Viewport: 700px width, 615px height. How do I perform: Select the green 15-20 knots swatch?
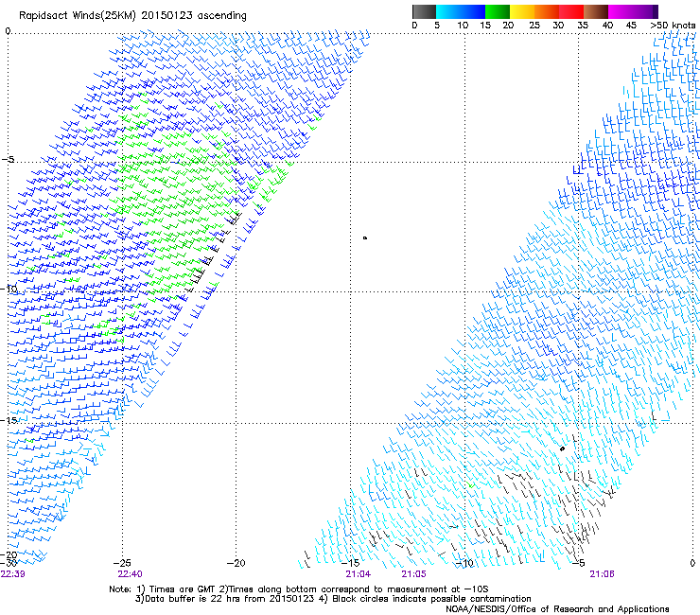(498, 11)
